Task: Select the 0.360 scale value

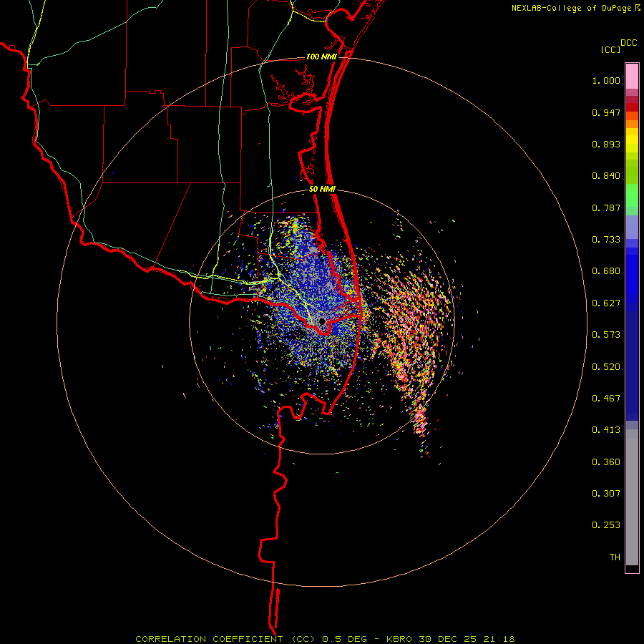Action: (606, 462)
